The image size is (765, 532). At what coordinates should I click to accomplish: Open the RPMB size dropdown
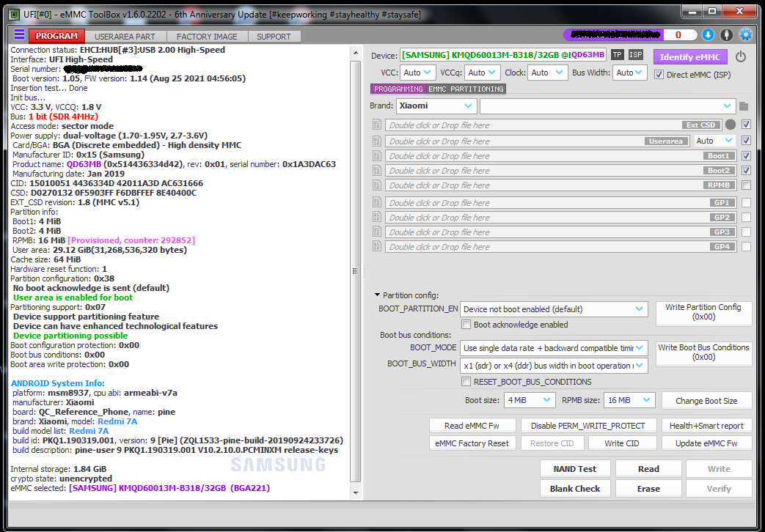pyautogui.click(x=629, y=400)
